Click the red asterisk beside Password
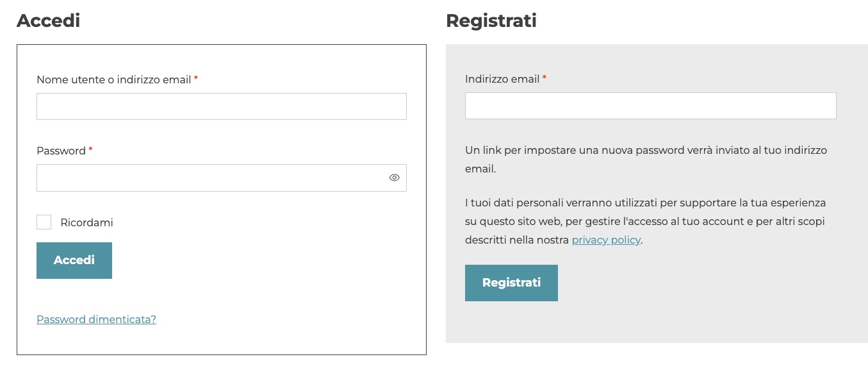Screen dimensions: 868x375 tap(91, 149)
